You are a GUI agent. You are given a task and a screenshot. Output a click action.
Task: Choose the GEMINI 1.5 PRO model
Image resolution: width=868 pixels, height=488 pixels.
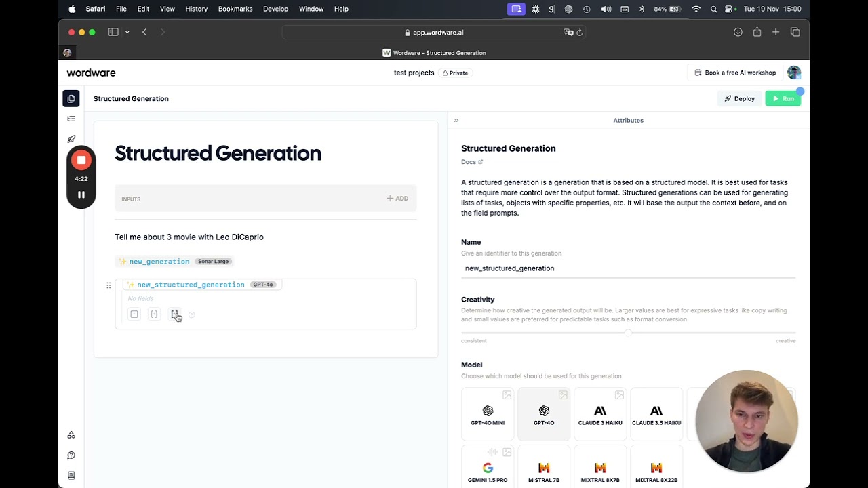coord(488,467)
